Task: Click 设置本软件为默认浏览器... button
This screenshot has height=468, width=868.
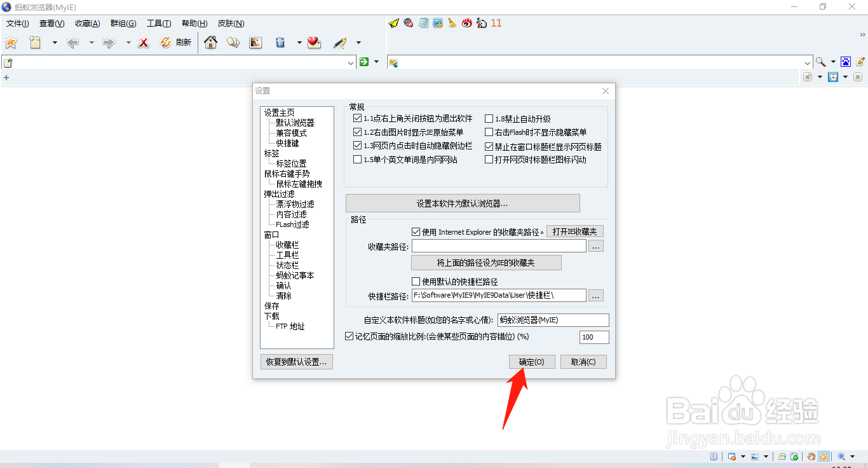Action: pyautogui.click(x=463, y=203)
